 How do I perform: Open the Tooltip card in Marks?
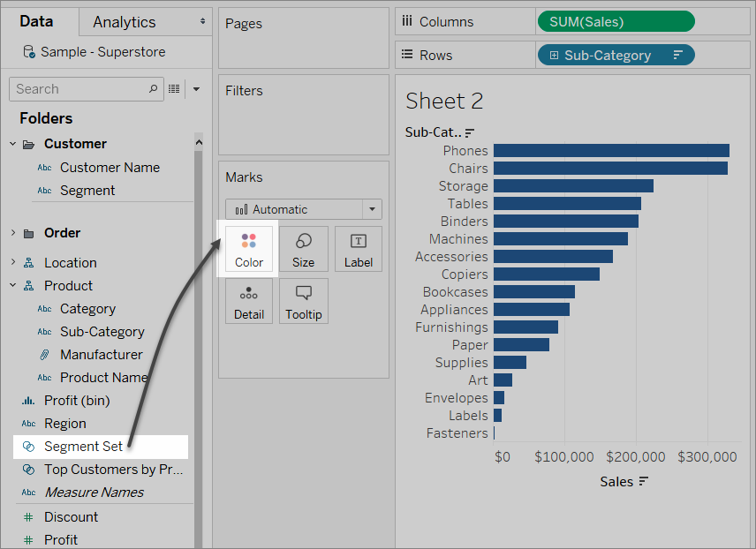coord(303,301)
